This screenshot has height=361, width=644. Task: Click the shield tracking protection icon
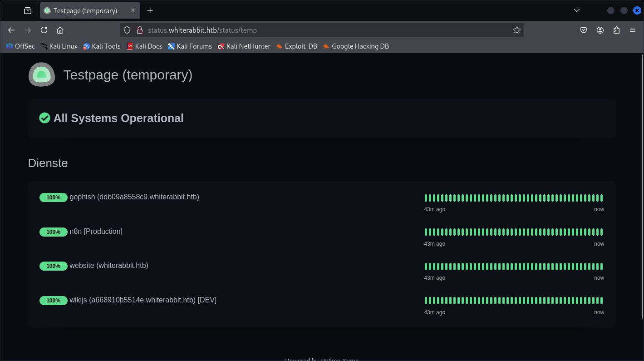point(127,30)
